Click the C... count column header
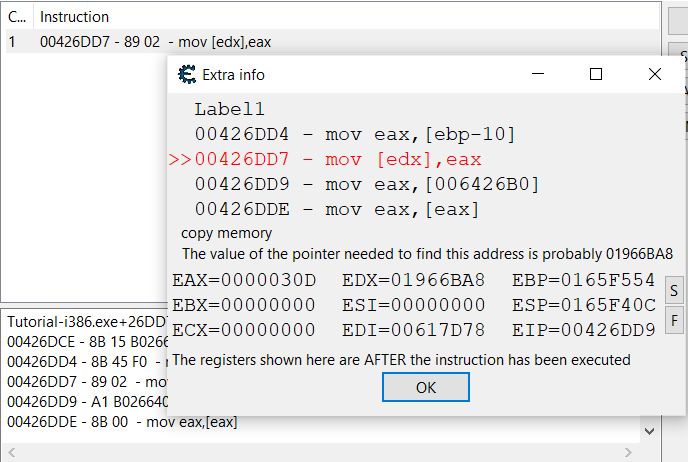 click(x=16, y=17)
